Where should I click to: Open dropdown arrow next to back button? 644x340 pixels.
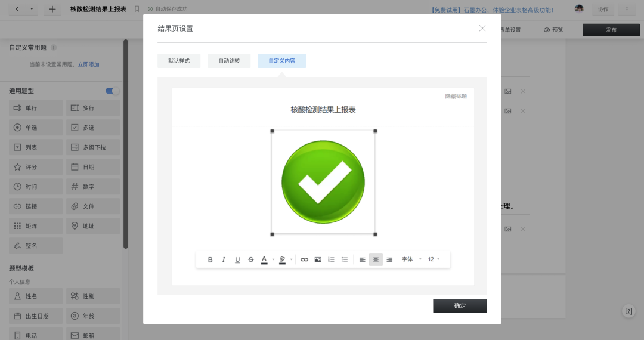(32, 9)
